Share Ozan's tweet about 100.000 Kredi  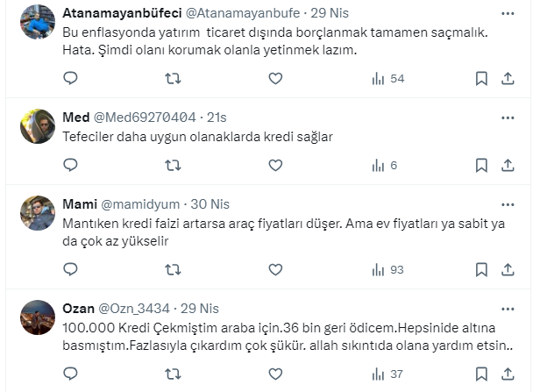click(507, 374)
